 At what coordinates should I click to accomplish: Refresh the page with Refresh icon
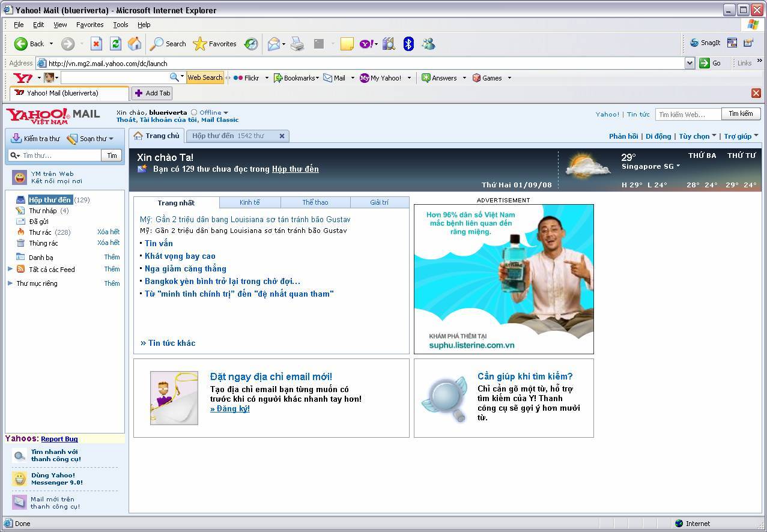coord(115,44)
